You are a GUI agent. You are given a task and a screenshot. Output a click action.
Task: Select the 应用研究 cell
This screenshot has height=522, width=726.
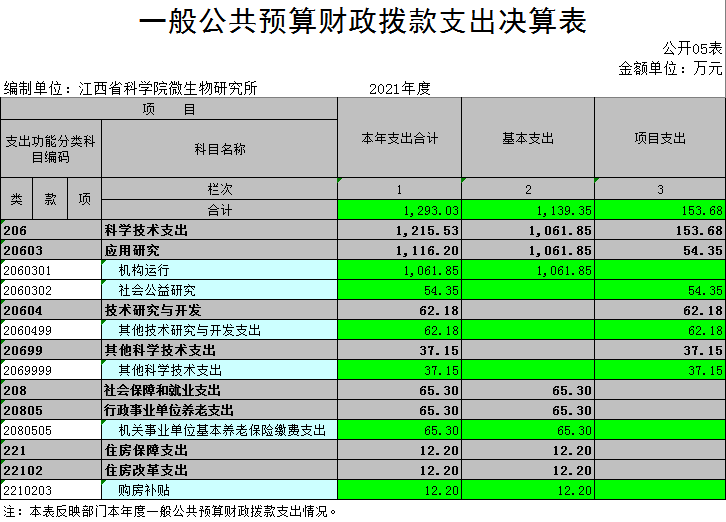[219, 250]
